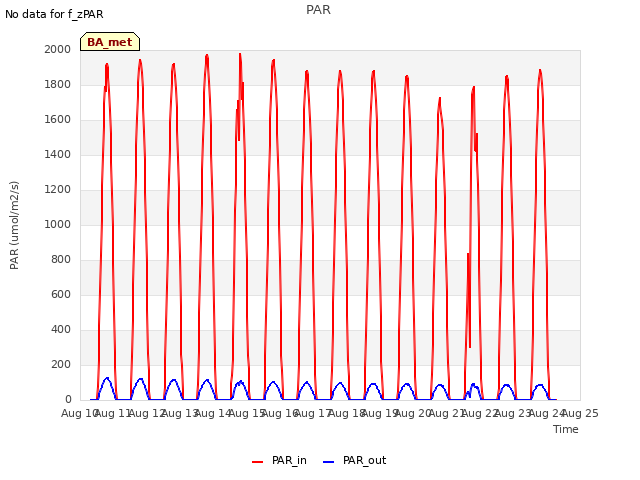Click the Aug 20 x-axis tick label
The image size is (640, 480).
click(413, 413)
